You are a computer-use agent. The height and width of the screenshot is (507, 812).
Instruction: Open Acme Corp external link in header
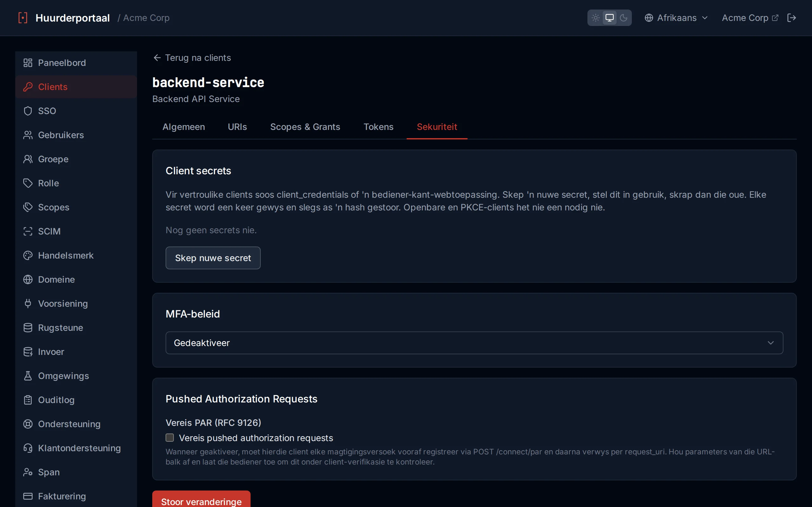(x=750, y=18)
